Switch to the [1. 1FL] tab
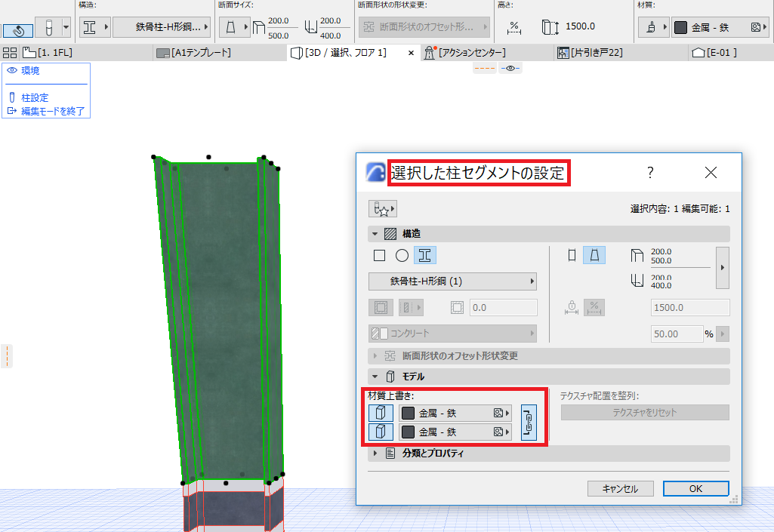 point(48,52)
